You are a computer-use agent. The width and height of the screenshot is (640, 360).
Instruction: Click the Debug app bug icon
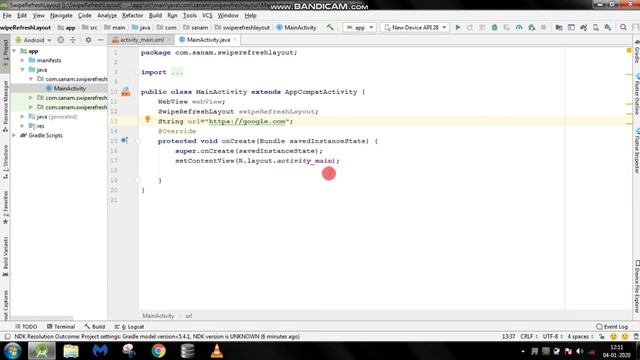(494, 27)
